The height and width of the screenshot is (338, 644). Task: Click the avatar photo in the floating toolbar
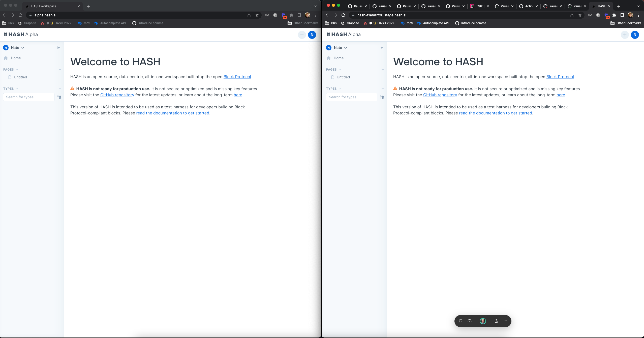(482, 321)
